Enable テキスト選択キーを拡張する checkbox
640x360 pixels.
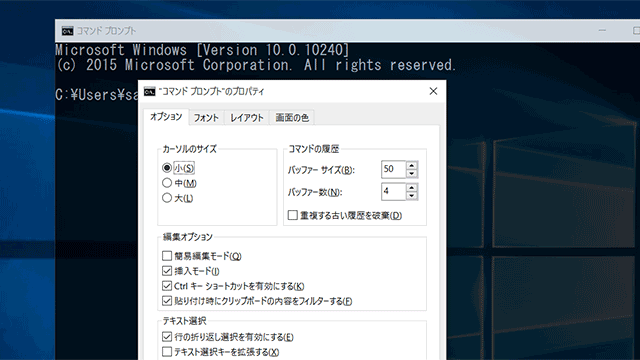(167, 351)
